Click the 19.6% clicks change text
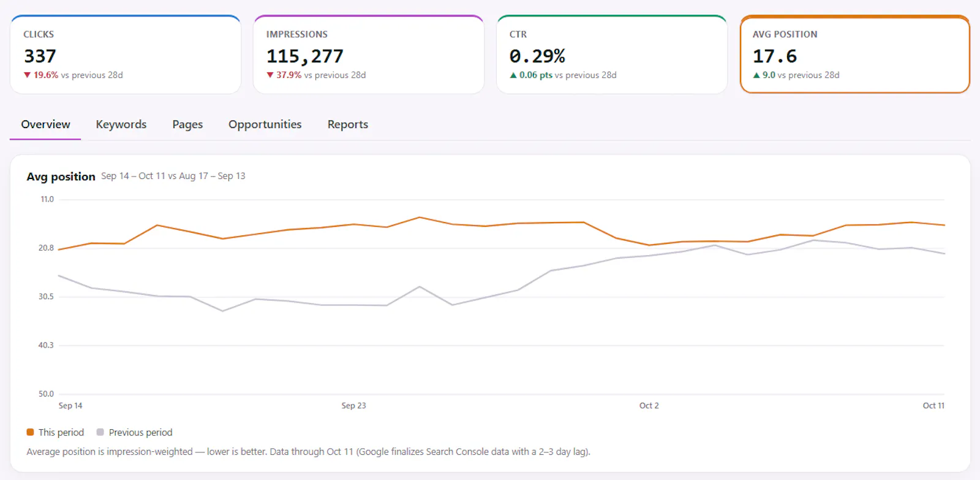Image resolution: width=980 pixels, height=480 pixels. (46, 75)
